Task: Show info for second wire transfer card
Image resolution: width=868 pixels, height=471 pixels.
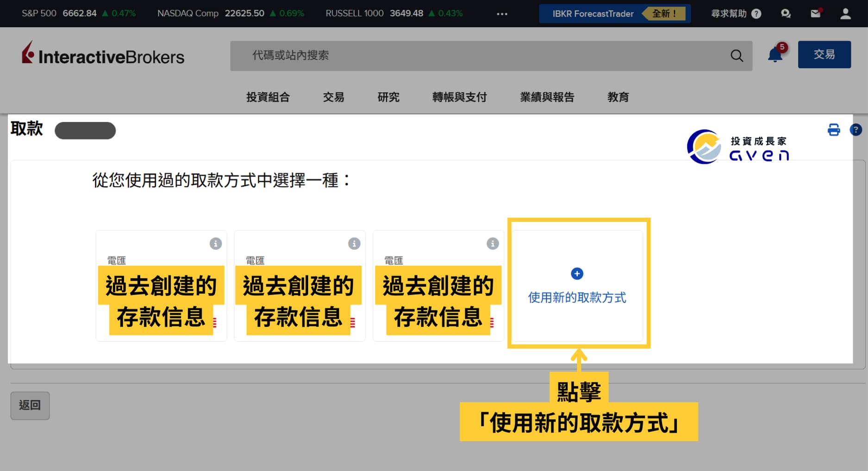Action: pyautogui.click(x=354, y=244)
